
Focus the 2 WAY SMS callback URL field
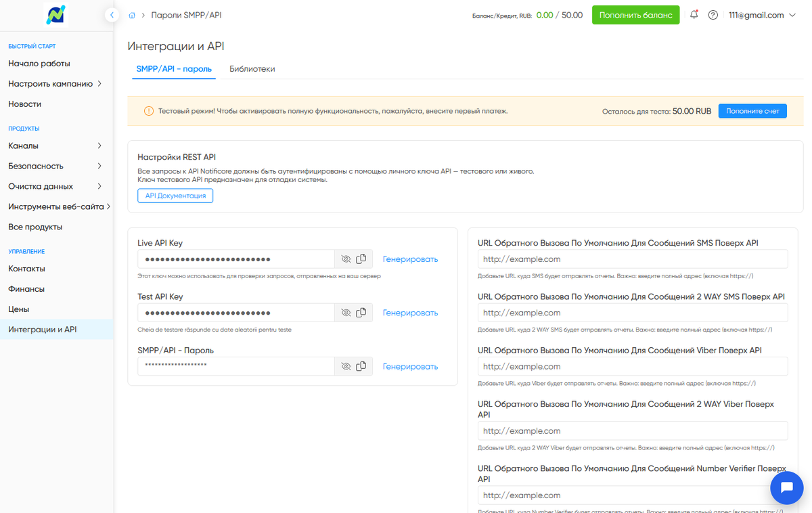click(x=633, y=313)
